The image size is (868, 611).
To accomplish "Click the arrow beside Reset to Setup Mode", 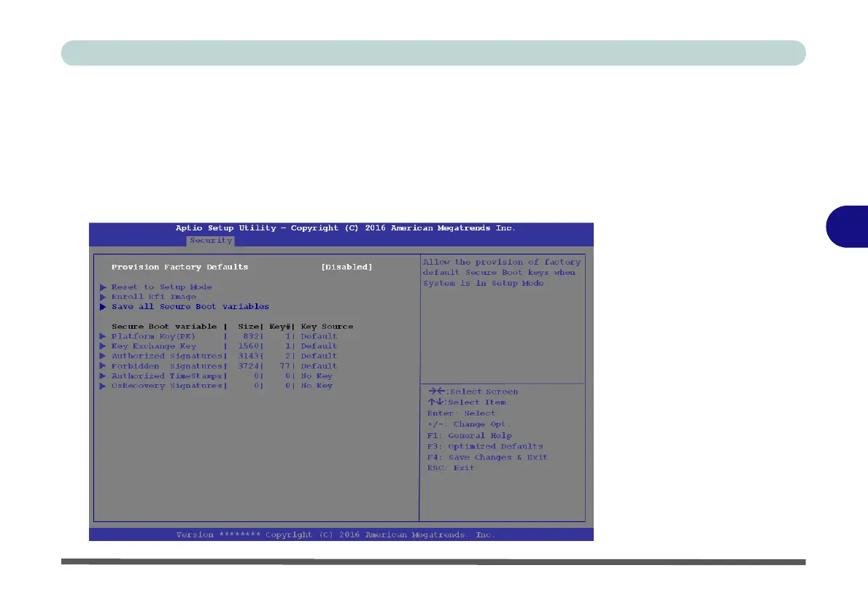I will tap(103, 287).
